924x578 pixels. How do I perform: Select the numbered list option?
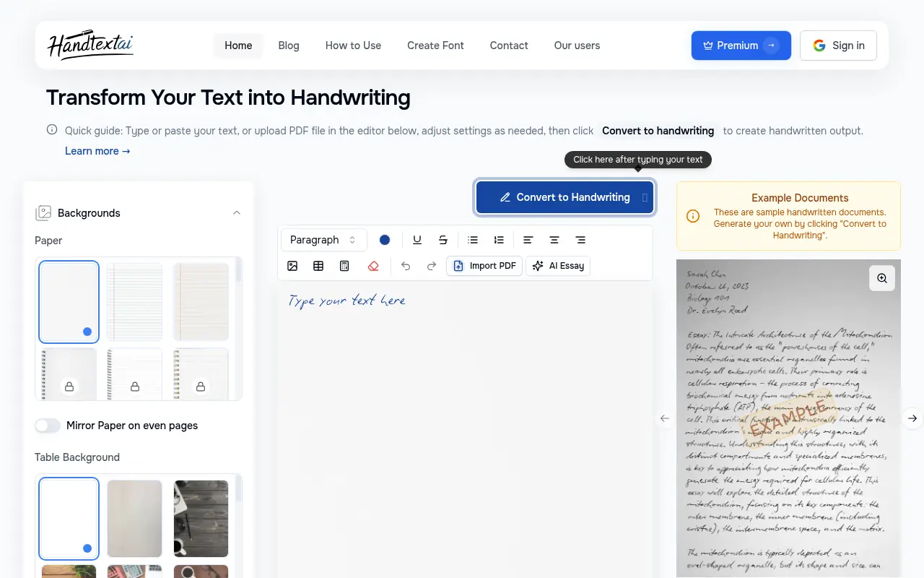point(499,239)
